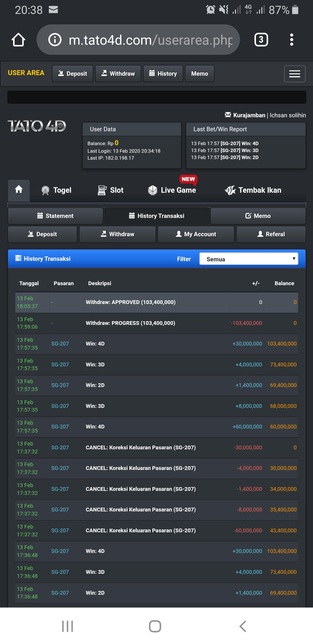Click the Statement button
313x644 pixels.
55,216
